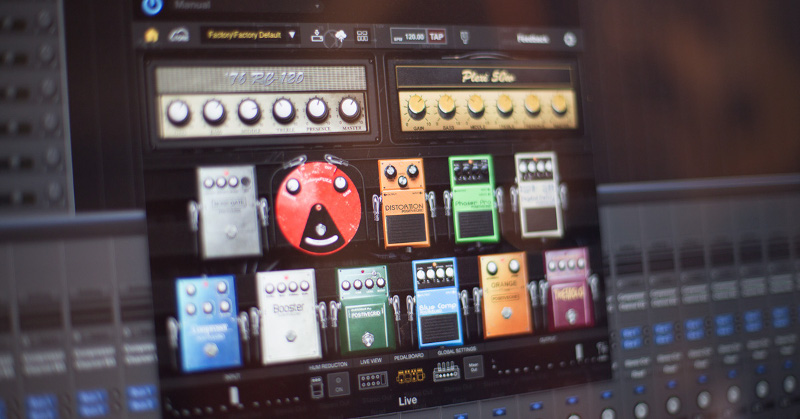Click the cloud upload icon
800x419 pixels.
pos(340,36)
